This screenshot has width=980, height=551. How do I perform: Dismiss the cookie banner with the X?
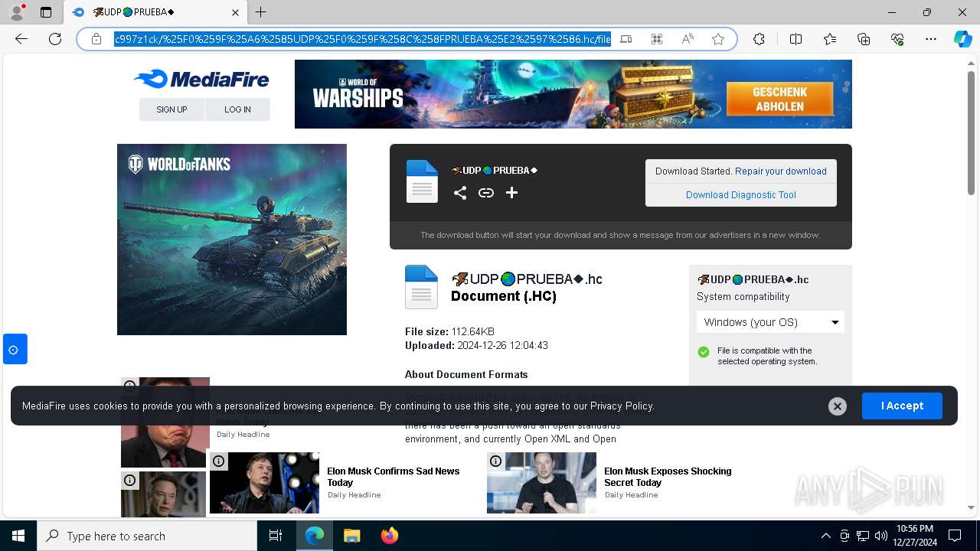click(x=838, y=406)
